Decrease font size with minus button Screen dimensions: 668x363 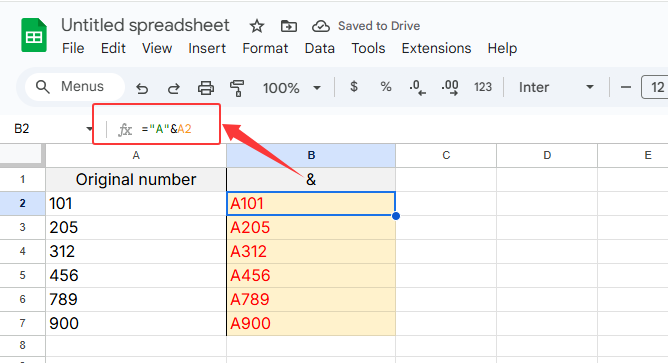tap(625, 87)
